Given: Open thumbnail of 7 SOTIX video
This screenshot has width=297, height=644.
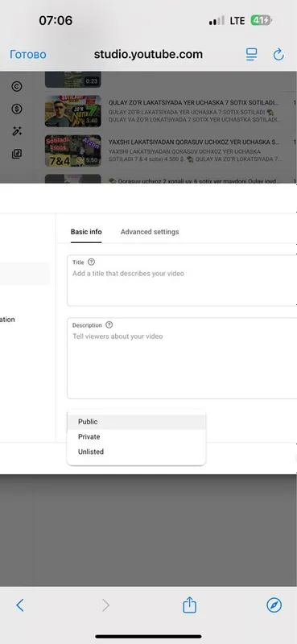Looking at the screenshot, I should point(72,111).
